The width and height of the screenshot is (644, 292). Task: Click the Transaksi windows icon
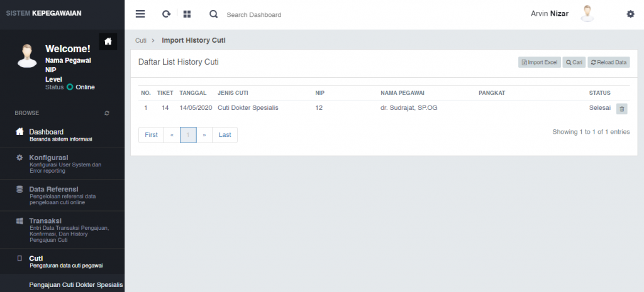point(19,221)
